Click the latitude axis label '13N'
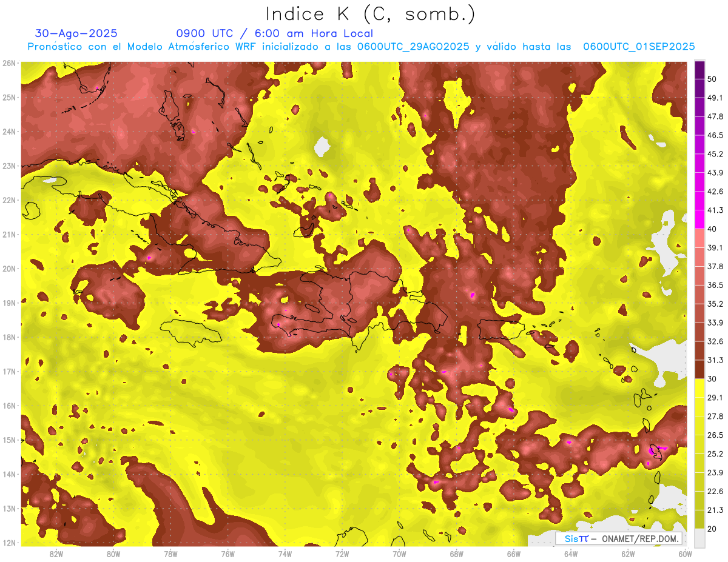This screenshot has width=728, height=562. tap(9, 508)
